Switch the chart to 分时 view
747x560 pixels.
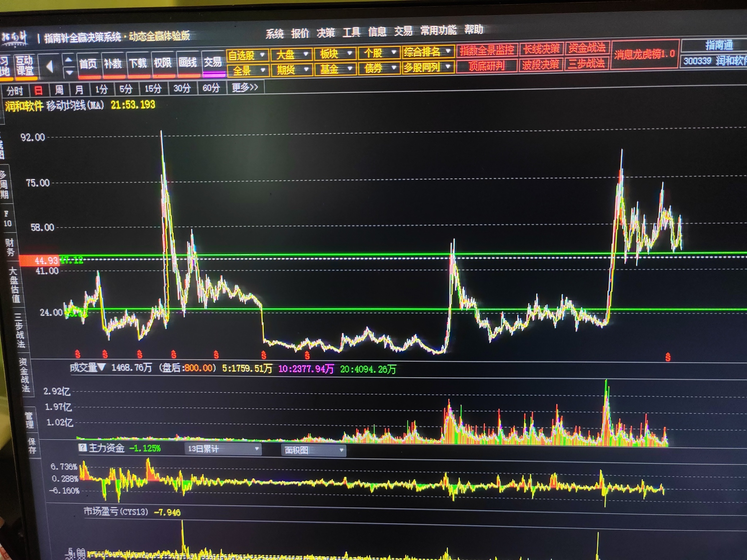15,90
